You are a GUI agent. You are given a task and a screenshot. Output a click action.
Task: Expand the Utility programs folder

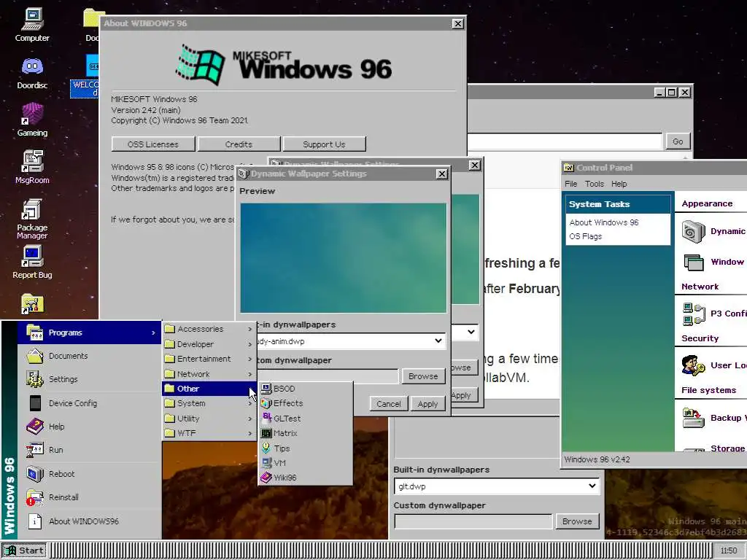209,419
